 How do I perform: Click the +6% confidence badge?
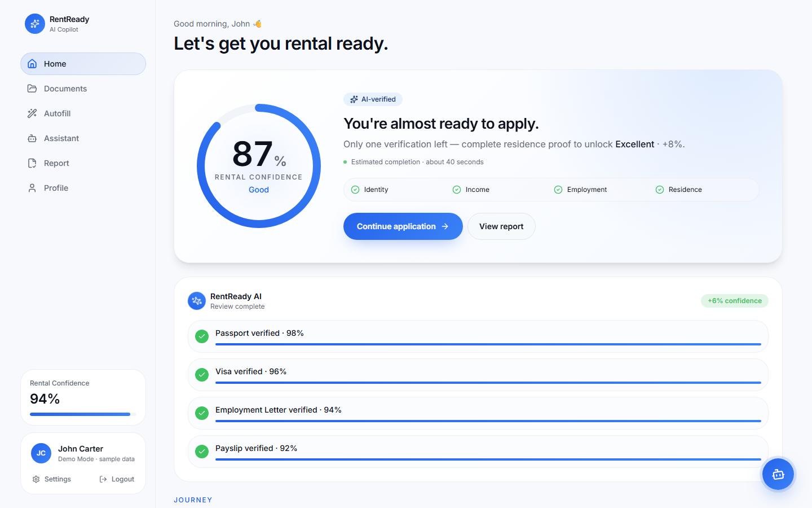[735, 301]
